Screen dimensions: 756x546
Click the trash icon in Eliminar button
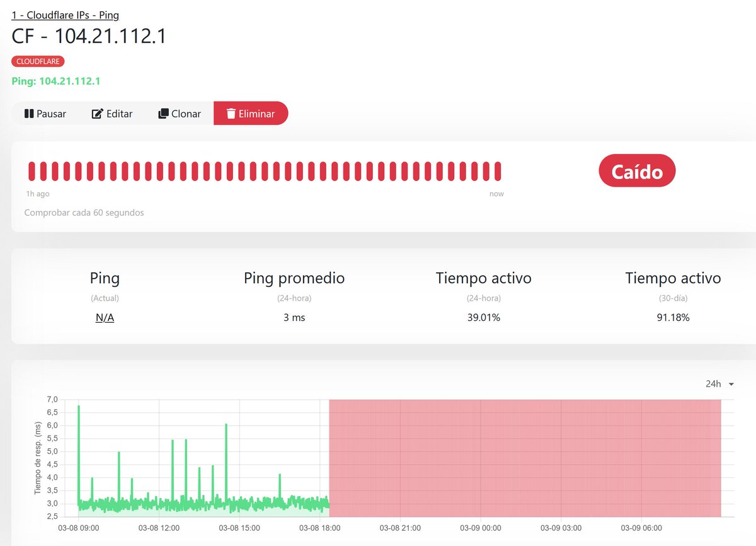coord(231,113)
